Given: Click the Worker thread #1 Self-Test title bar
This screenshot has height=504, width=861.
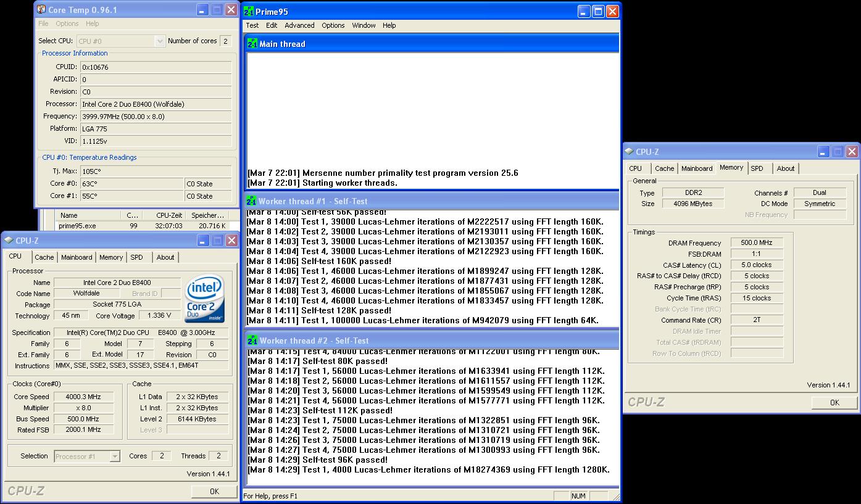Looking at the screenshot, I should [x=432, y=201].
